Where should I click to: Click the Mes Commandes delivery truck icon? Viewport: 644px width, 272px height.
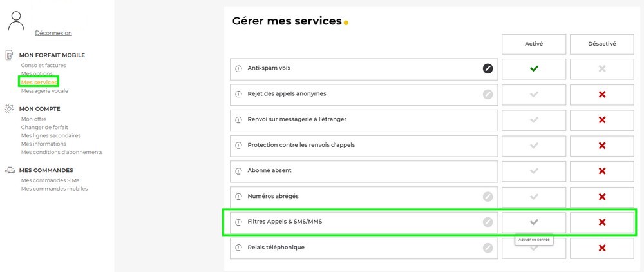tap(9, 170)
